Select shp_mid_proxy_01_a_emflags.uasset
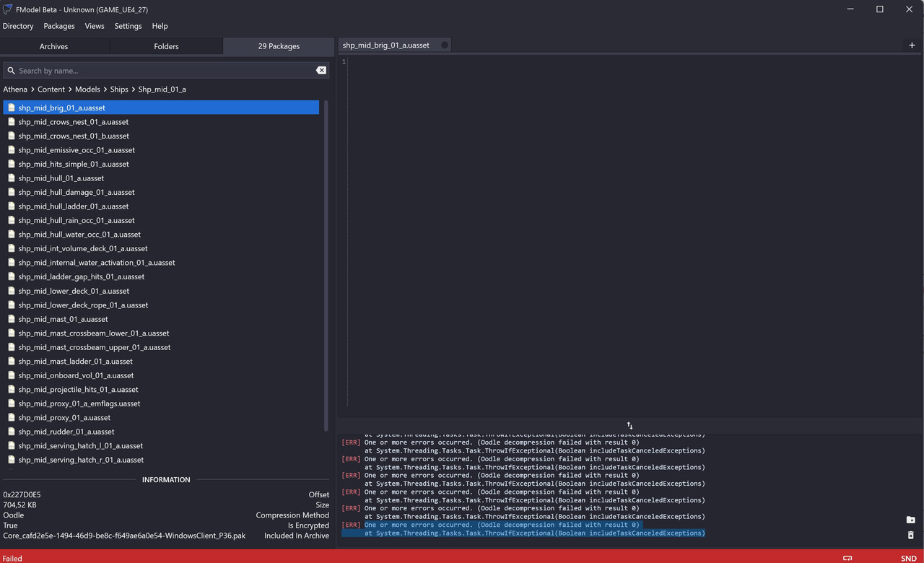The image size is (924, 563). (161, 403)
